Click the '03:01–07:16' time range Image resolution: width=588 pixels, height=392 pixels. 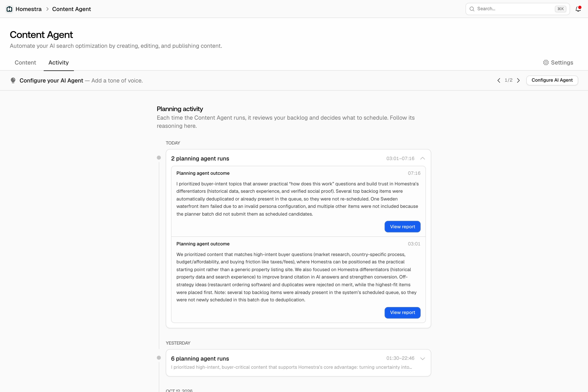point(400,158)
